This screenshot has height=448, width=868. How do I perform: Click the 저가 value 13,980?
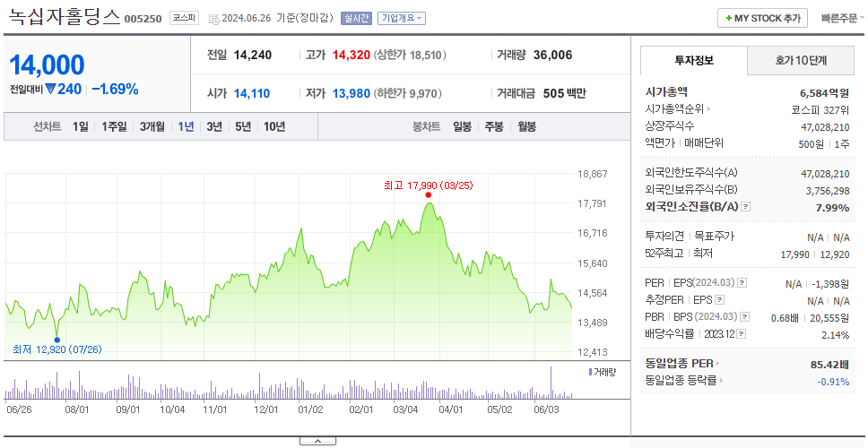(352, 93)
